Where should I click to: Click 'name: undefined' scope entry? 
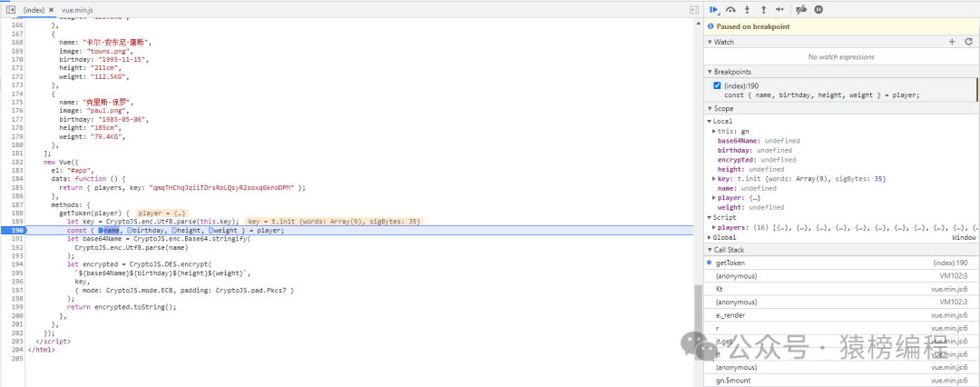click(747, 188)
